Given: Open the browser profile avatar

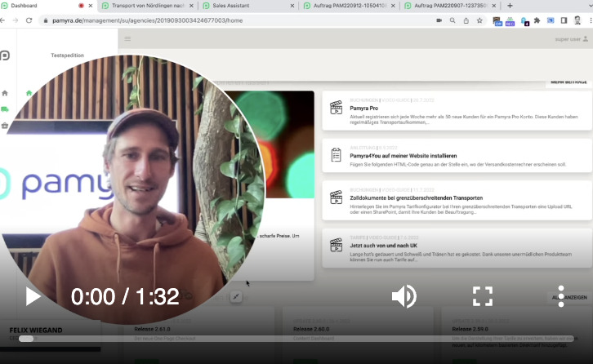Looking at the screenshot, I should coord(577,20).
